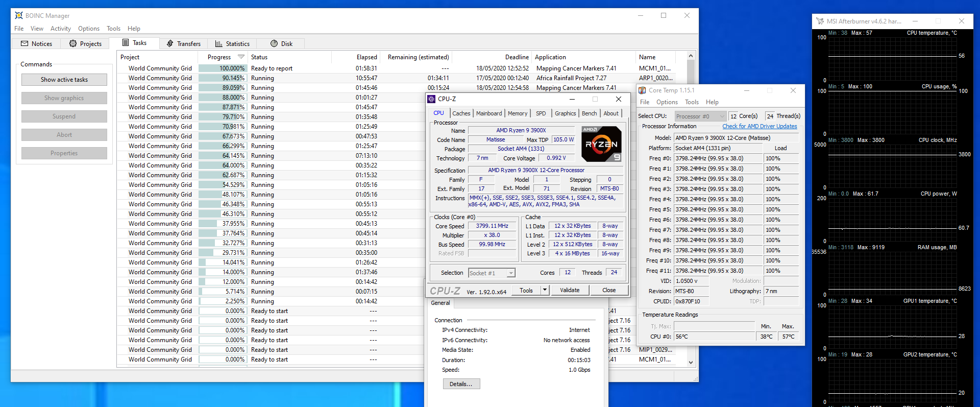Open the Notices tab in BOINC Manager
The height and width of the screenshot is (407, 980).
point(36,44)
